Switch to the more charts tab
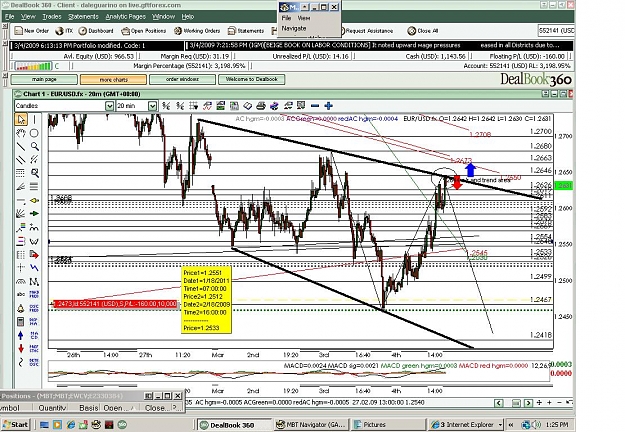 tap(113, 79)
